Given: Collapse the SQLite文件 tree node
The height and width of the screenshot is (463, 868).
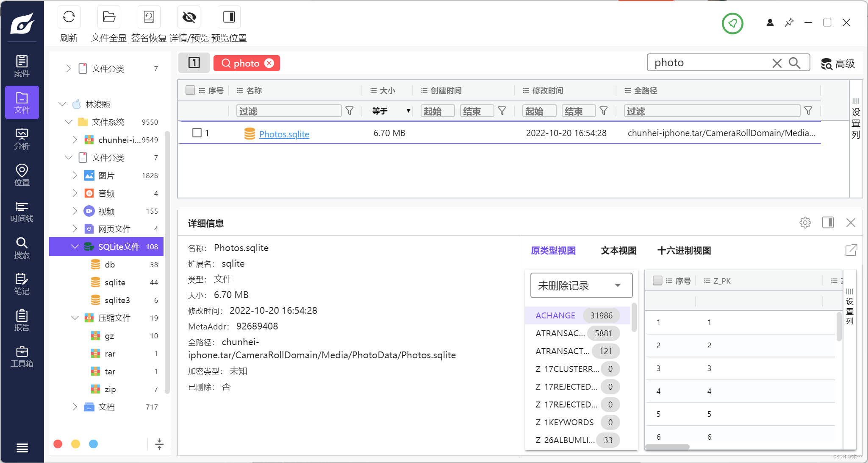Looking at the screenshot, I should 75,247.
